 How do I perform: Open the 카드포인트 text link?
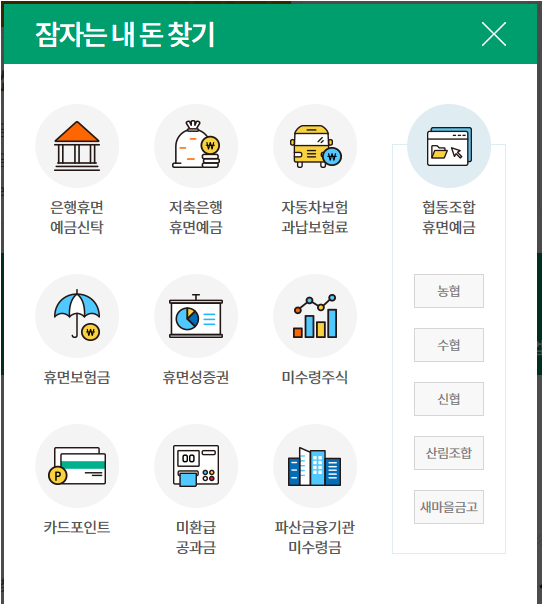[77, 527]
